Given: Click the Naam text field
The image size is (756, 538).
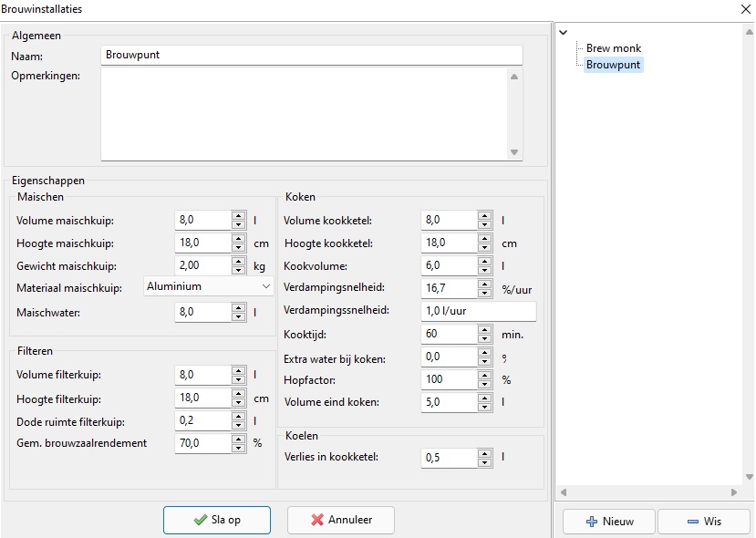Looking at the screenshot, I should click(x=311, y=56).
